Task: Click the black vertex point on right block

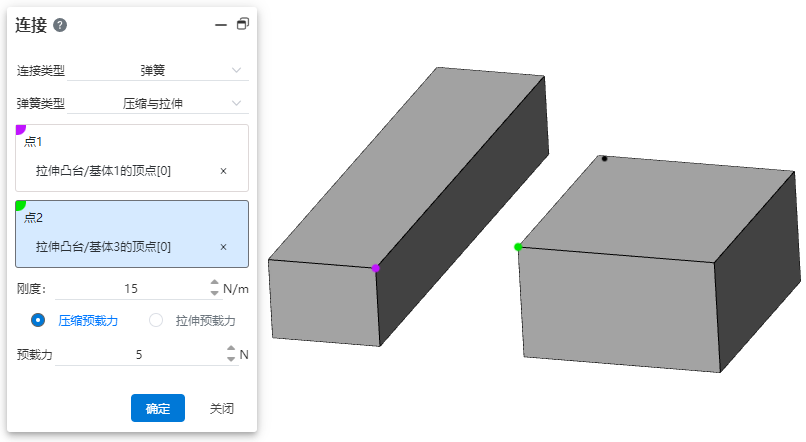Action: (x=604, y=158)
